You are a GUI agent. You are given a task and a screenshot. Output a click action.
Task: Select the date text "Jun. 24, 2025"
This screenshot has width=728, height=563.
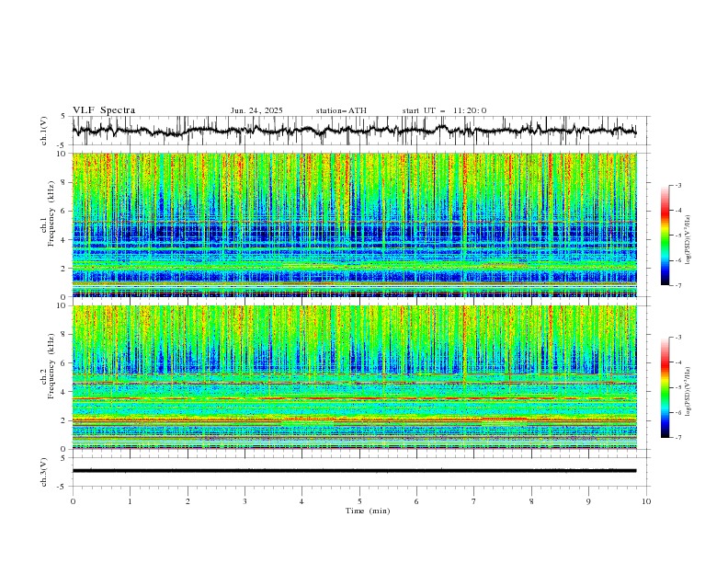(256, 110)
